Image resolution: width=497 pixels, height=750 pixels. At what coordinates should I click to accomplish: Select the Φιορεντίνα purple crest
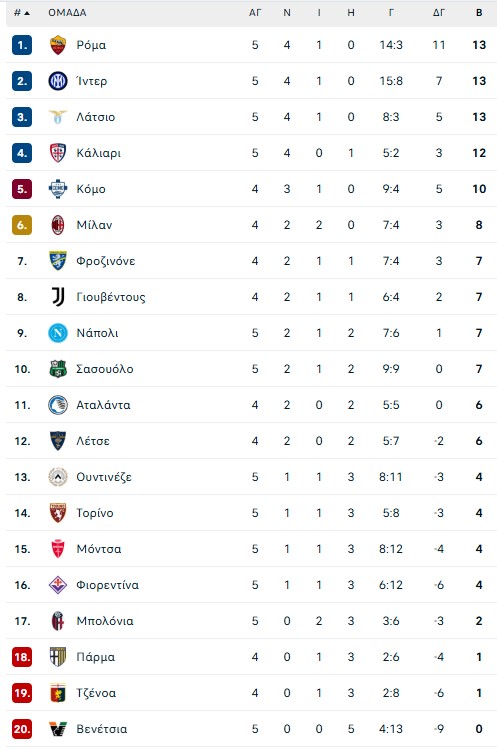pyautogui.click(x=58, y=585)
